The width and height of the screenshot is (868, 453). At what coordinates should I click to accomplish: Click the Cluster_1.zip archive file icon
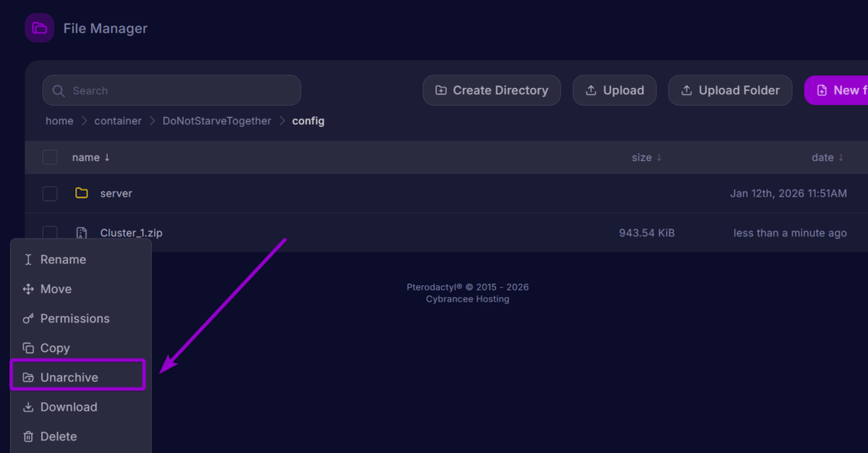81,233
